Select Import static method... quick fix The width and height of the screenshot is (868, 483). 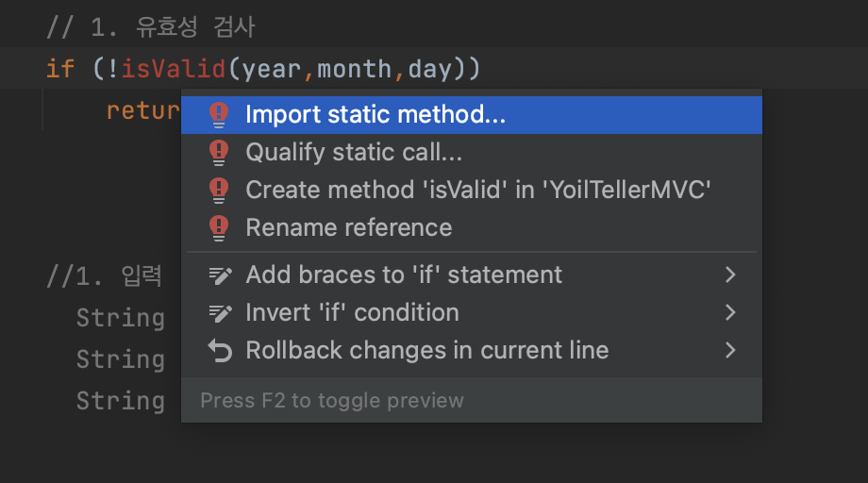pyautogui.click(x=472, y=114)
